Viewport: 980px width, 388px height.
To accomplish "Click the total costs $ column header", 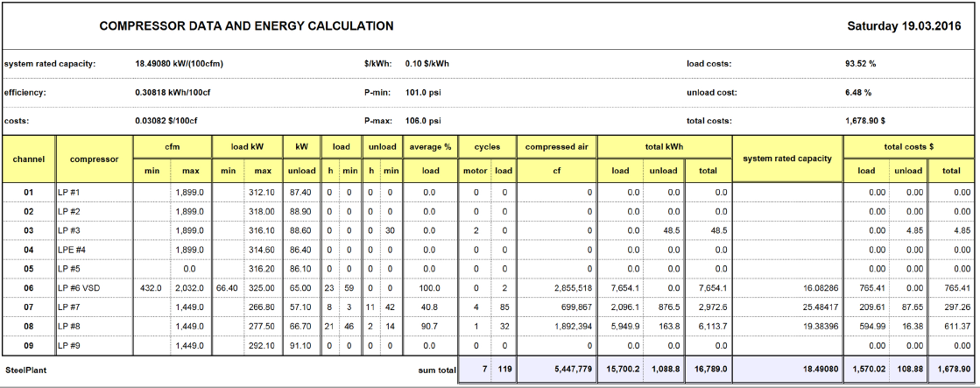I will [909, 147].
